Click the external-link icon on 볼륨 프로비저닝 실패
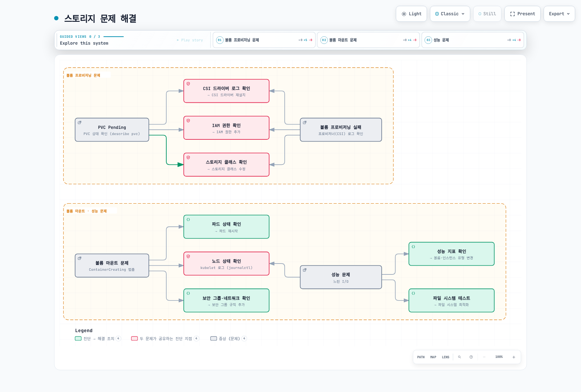The height and width of the screenshot is (392, 581). [305, 122]
